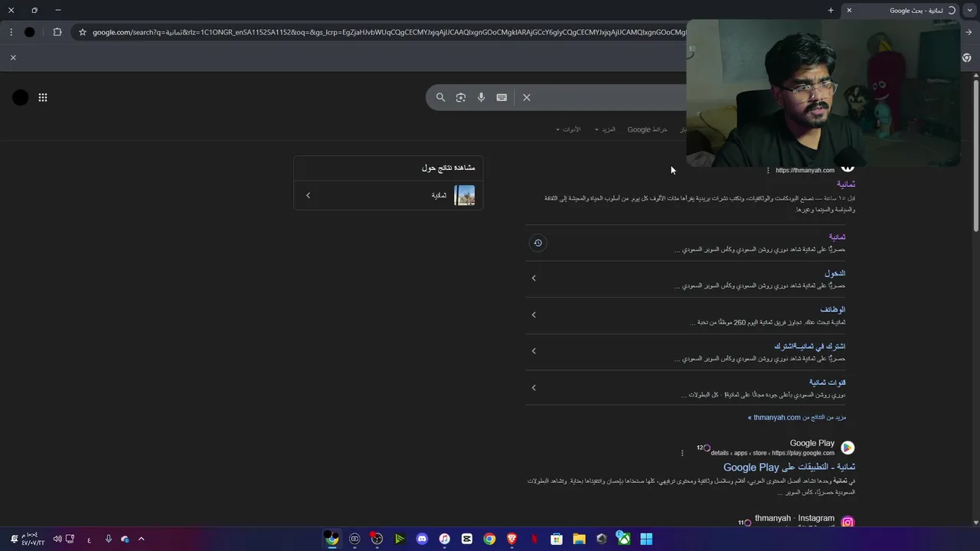Show hidden system tray icons
Screen dimensions: 980x551
(x=141, y=539)
